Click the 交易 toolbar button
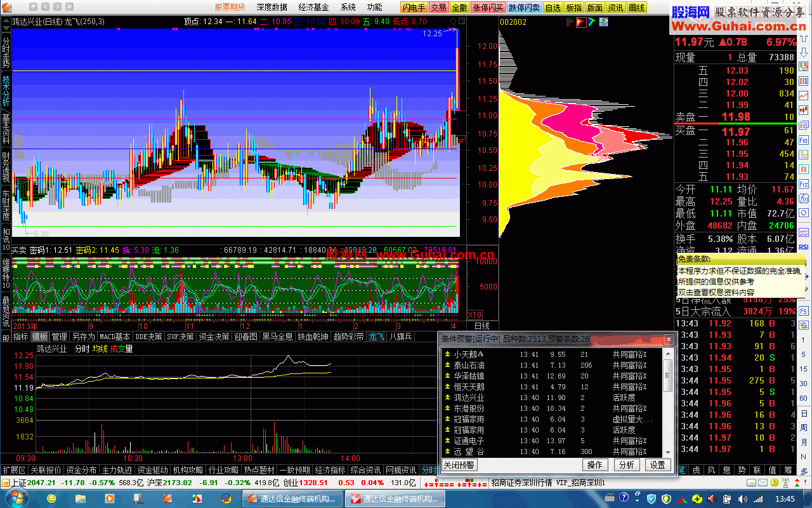The image size is (812, 508). point(438,8)
